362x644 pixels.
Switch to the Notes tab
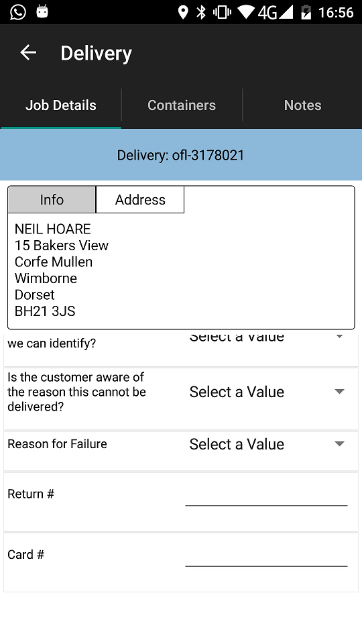pos(302,105)
